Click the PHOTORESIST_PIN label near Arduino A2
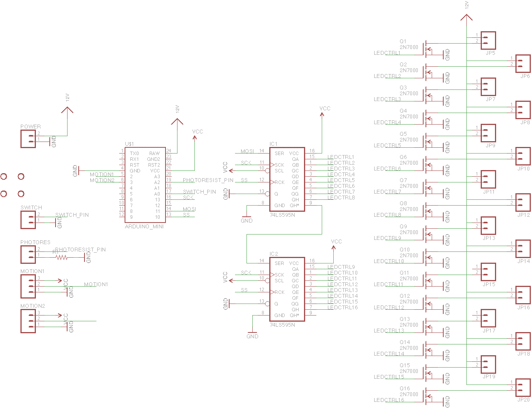This screenshot has height=410, width=532. [208, 180]
